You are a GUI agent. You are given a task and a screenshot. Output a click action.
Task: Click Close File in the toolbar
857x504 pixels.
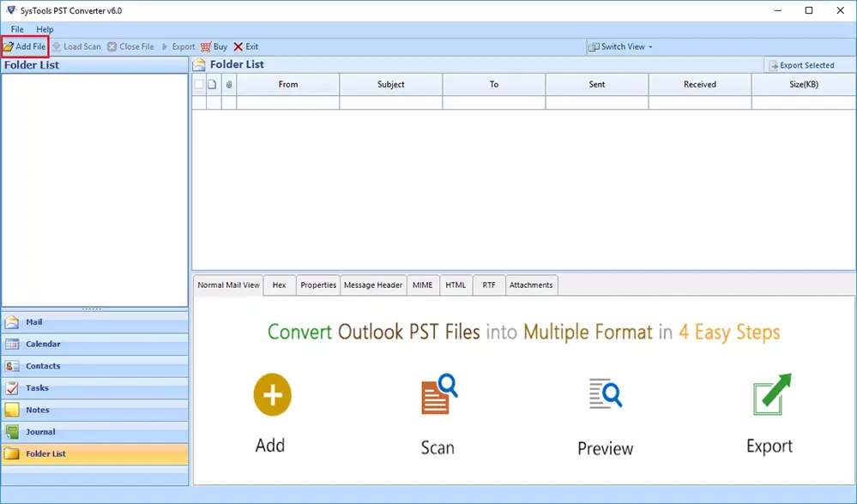coord(130,46)
